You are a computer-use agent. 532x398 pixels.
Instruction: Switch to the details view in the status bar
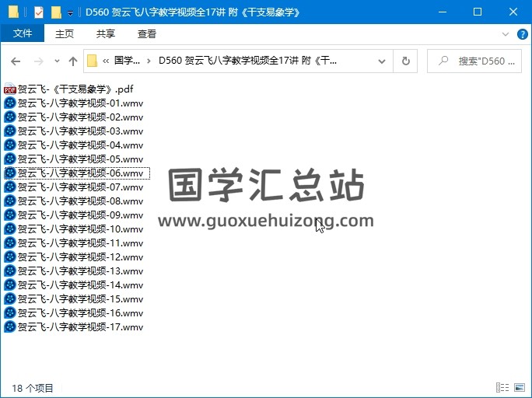(502, 387)
